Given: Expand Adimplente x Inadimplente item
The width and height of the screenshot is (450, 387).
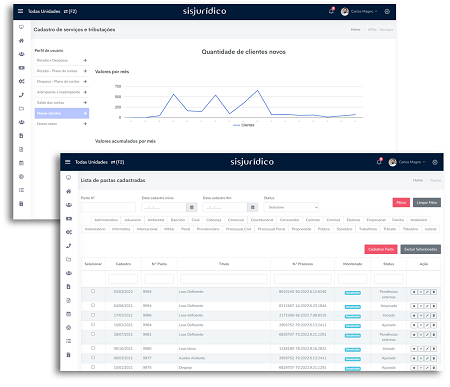Looking at the screenshot, I should point(62,92).
